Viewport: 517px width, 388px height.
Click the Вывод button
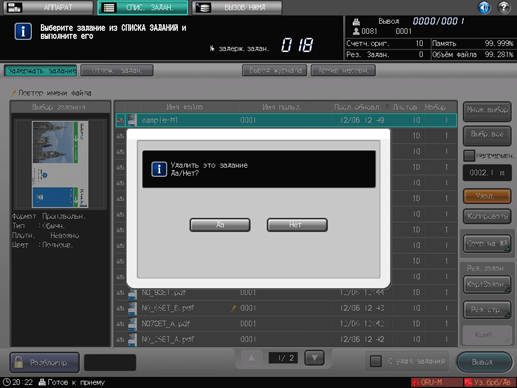[x=484, y=362]
